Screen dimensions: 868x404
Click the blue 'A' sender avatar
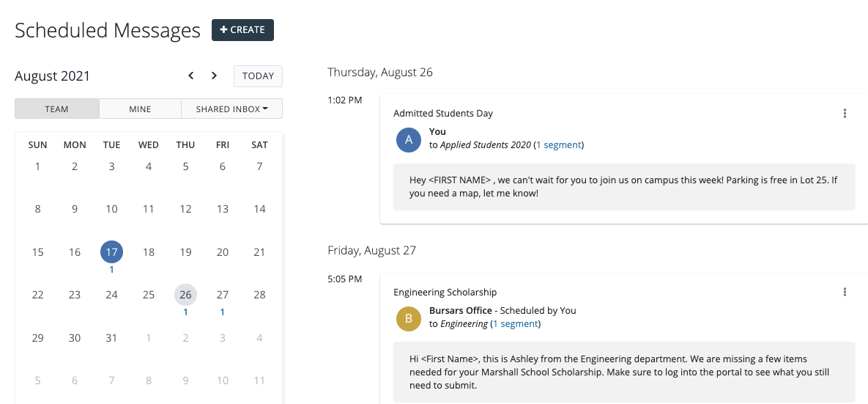click(x=408, y=139)
